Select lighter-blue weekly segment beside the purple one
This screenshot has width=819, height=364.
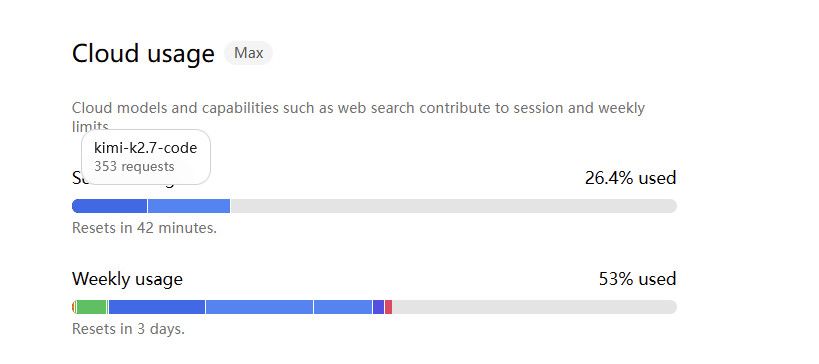(343, 307)
